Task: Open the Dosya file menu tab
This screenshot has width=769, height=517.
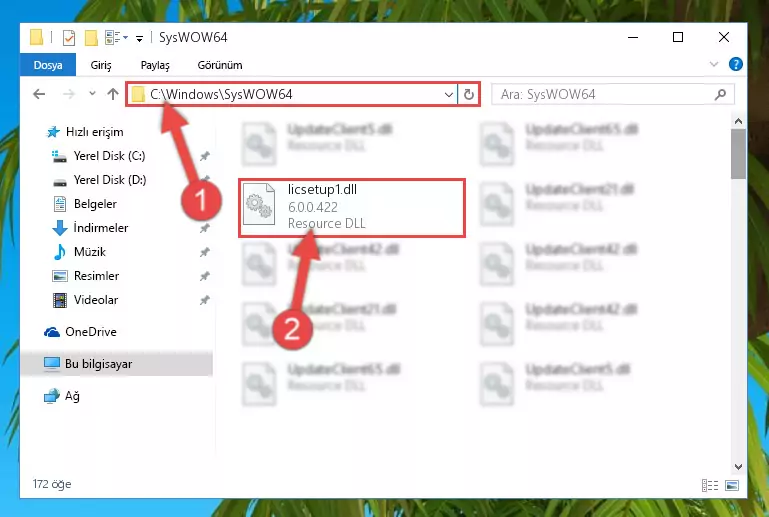Action: (48, 65)
